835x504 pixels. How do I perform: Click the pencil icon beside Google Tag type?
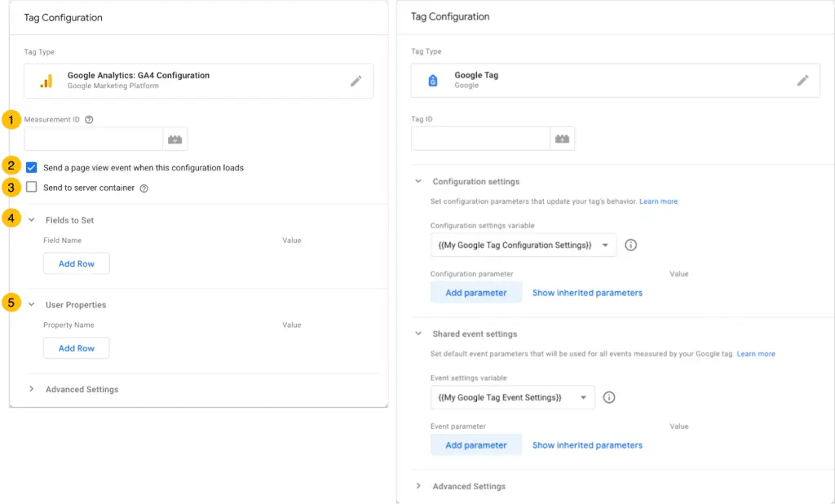tap(802, 80)
